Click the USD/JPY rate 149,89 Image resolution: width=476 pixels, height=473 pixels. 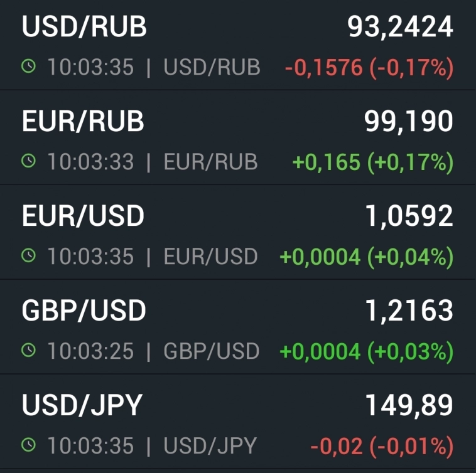(x=409, y=405)
